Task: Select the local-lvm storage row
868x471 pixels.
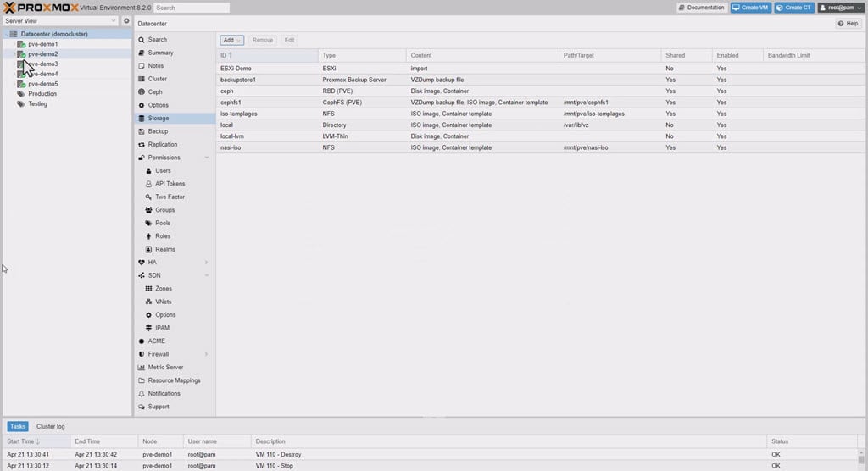Action: click(x=540, y=136)
